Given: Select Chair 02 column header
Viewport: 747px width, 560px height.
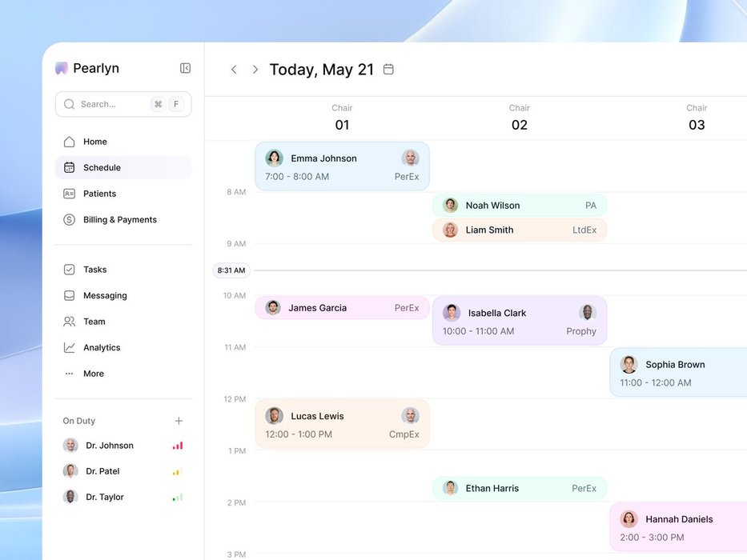Looking at the screenshot, I should click(x=520, y=118).
